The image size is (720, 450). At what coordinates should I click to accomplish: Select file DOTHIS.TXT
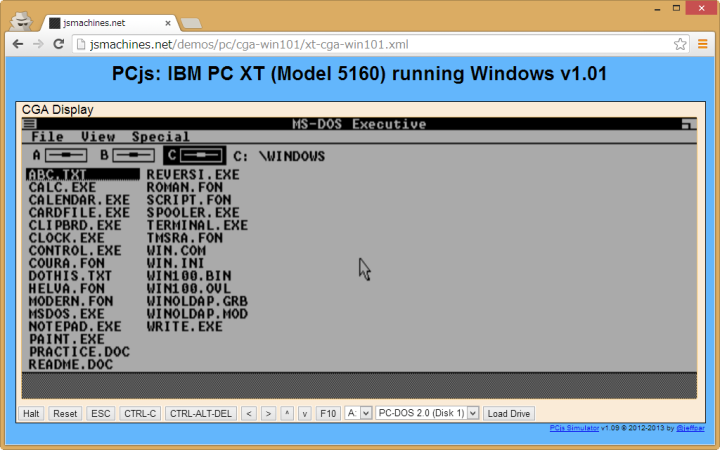[70, 276]
